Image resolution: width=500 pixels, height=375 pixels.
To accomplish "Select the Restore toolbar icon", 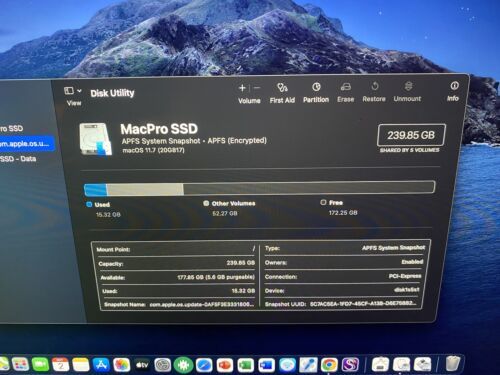I will (x=374, y=87).
